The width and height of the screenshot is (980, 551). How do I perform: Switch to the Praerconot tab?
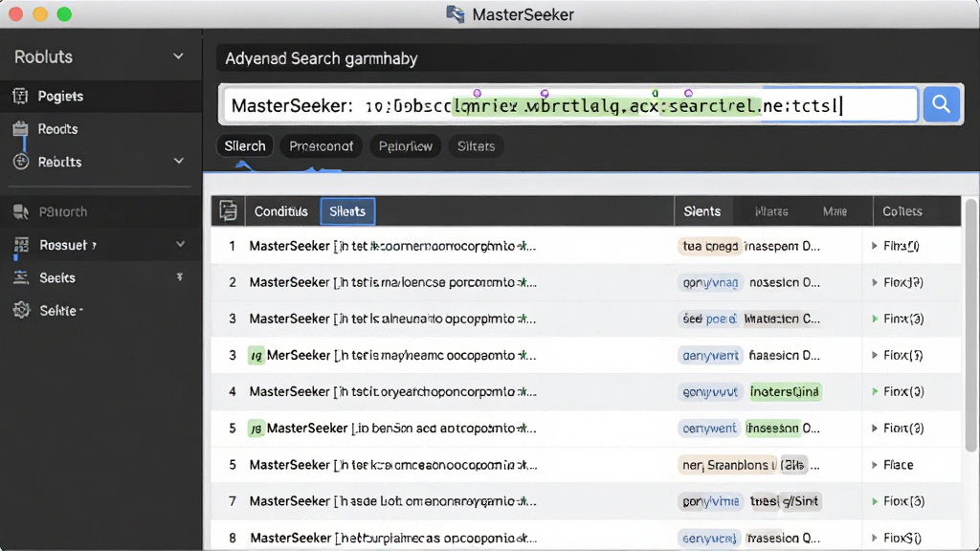point(322,146)
